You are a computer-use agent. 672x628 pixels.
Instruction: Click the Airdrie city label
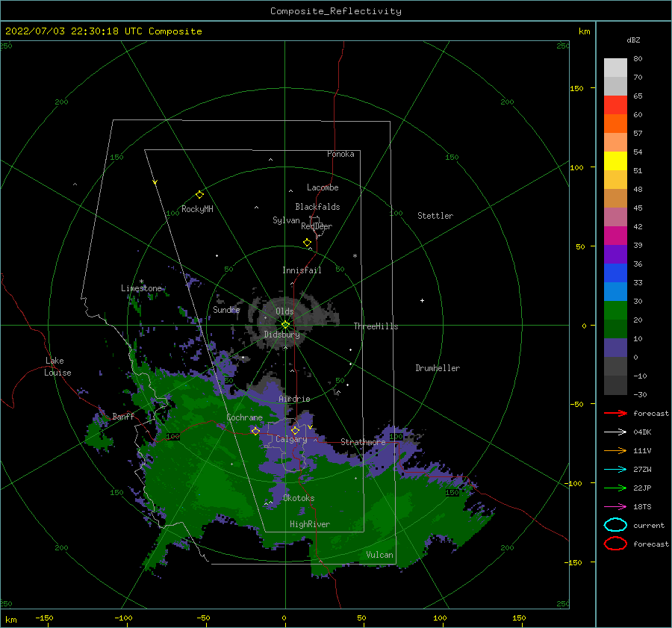pyautogui.click(x=294, y=399)
